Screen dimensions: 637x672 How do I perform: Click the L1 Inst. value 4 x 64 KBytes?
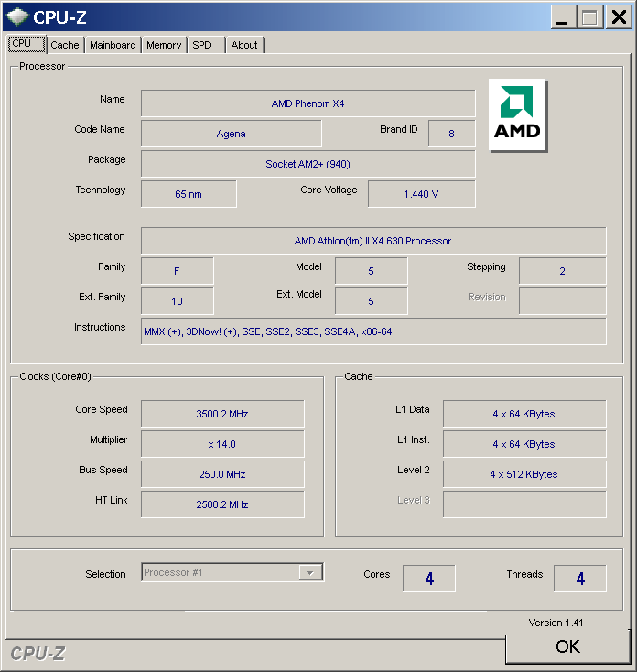pos(524,444)
